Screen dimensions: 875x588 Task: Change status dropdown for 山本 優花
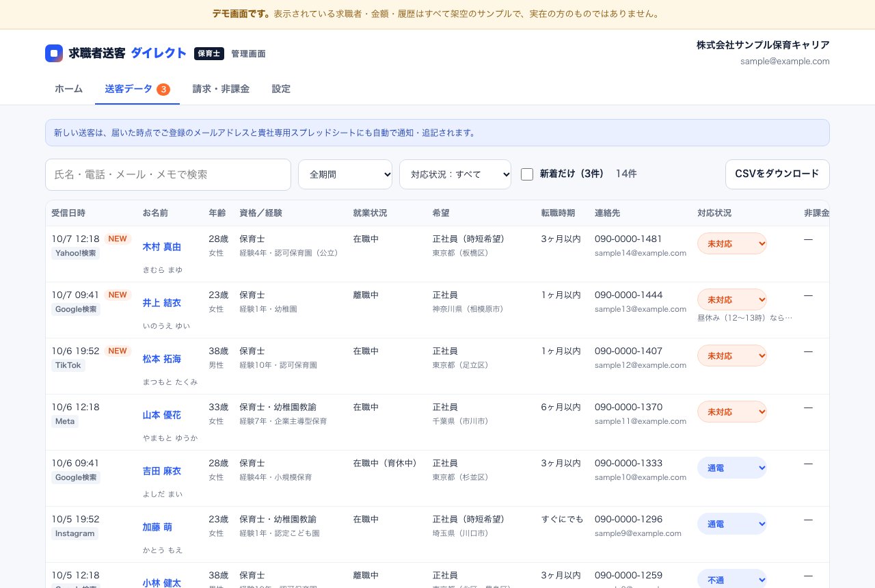[x=732, y=412]
